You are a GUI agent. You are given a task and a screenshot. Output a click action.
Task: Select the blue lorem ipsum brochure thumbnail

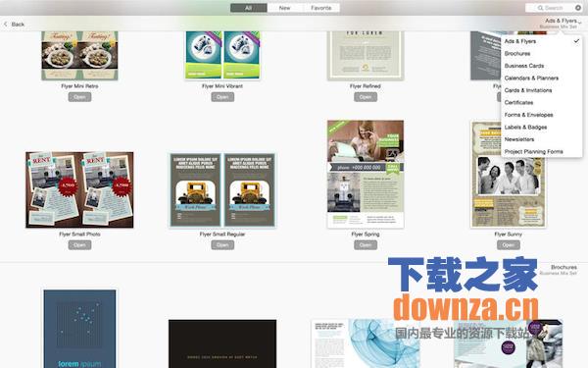click(79, 329)
